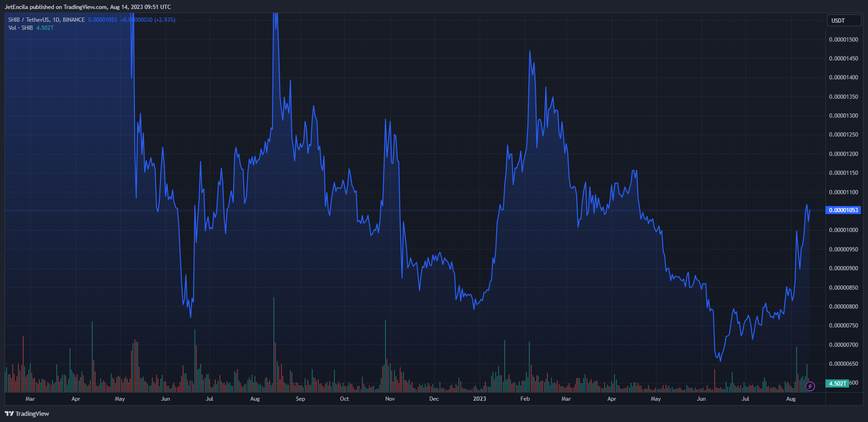Click the Nov label on the time axis

(x=390, y=399)
